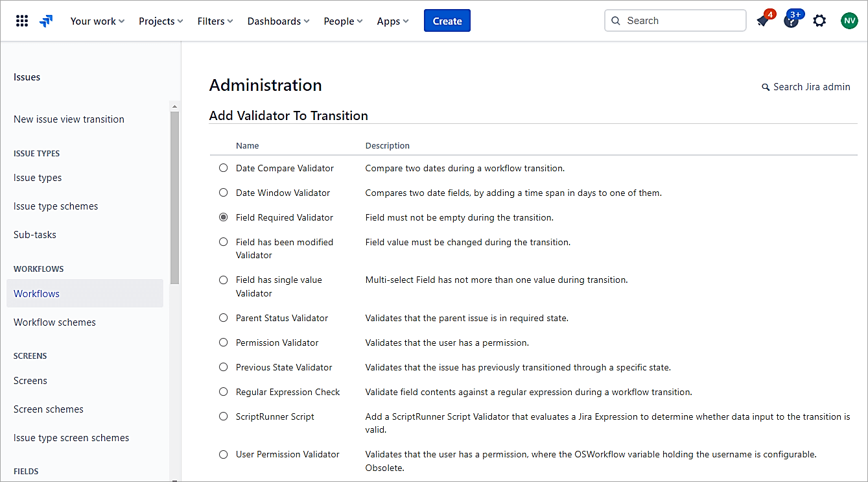Image resolution: width=868 pixels, height=482 pixels.
Task: Choose the ScriptRunner Script radio option
Action: 224,416
